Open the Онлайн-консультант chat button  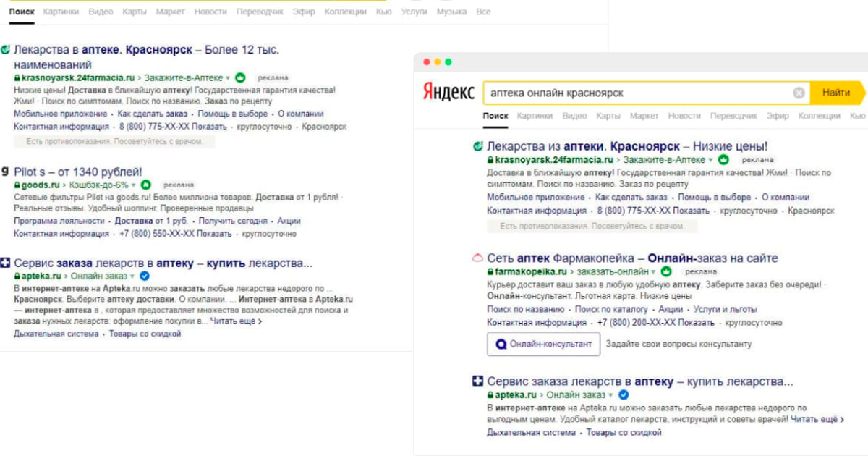544,344
